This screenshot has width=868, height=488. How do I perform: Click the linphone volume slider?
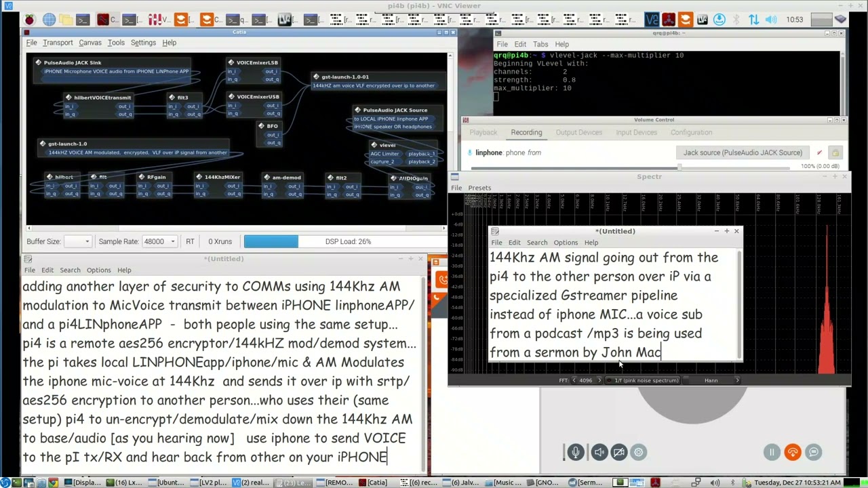click(x=631, y=167)
